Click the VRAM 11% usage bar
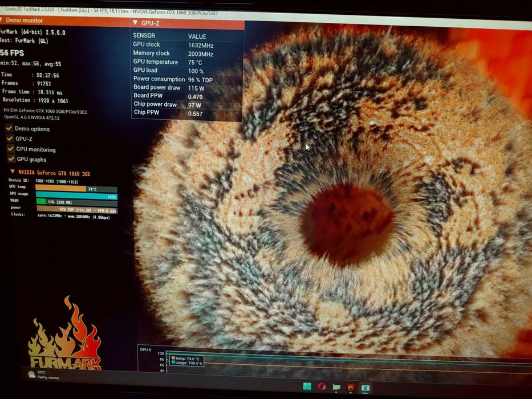Viewport: 532px width, 399px height. [76, 202]
